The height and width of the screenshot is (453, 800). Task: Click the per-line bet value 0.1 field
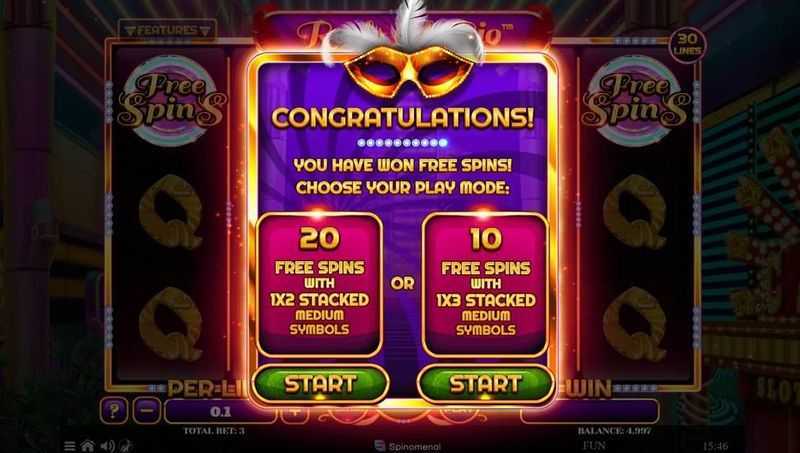[220, 411]
